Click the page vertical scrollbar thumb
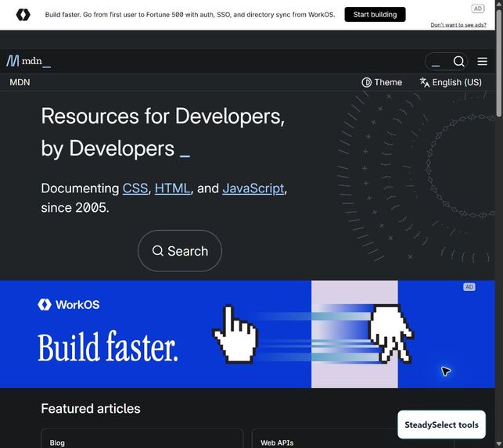The width and height of the screenshot is (503, 448). tap(499, 63)
